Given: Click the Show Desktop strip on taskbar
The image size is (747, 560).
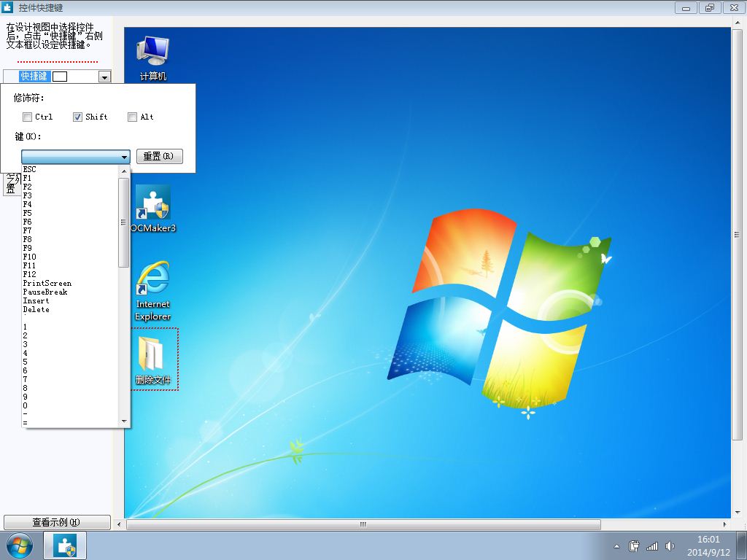Looking at the screenshot, I should (742, 545).
